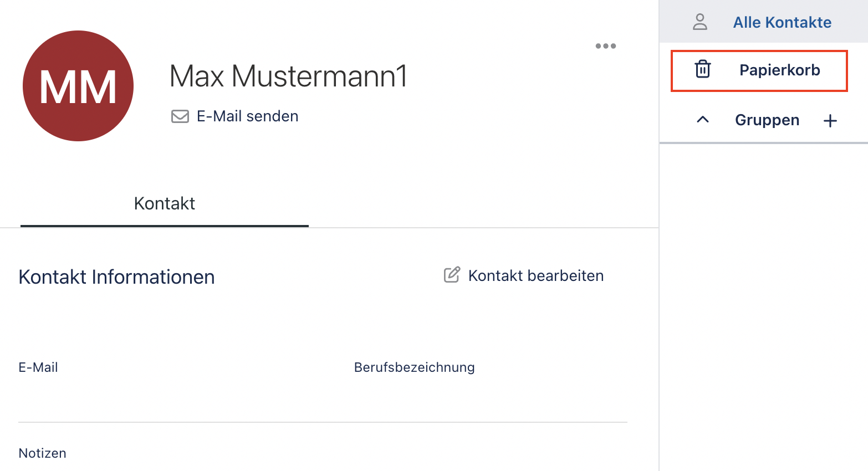
Task: Click the envelope icon next to E-Mail senden
Action: click(180, 116)
